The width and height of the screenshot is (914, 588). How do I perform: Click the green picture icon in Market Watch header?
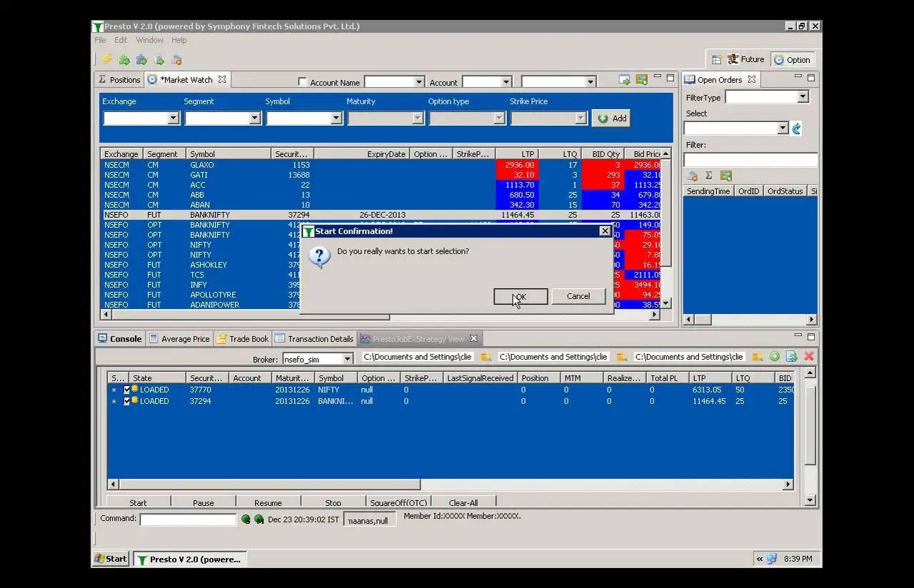(x=642, y=79)
